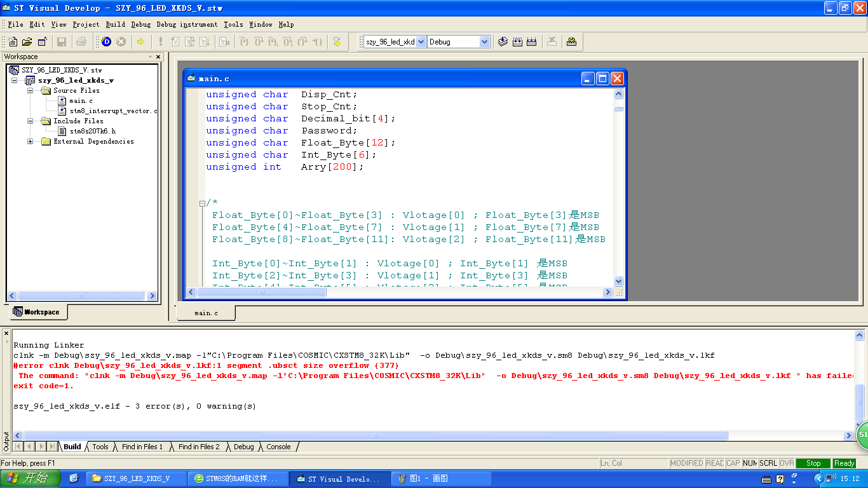Select szy_96_led_xkds_v project name
The width and height of the screenshot is (868, 488).
point(76,81)
